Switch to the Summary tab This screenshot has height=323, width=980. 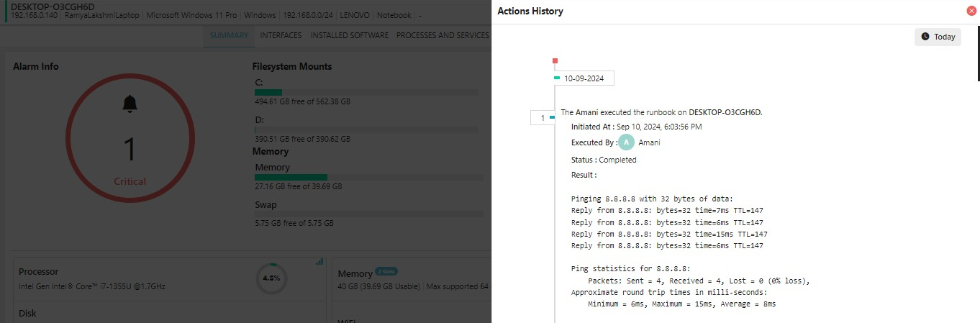tap(229, 35)
